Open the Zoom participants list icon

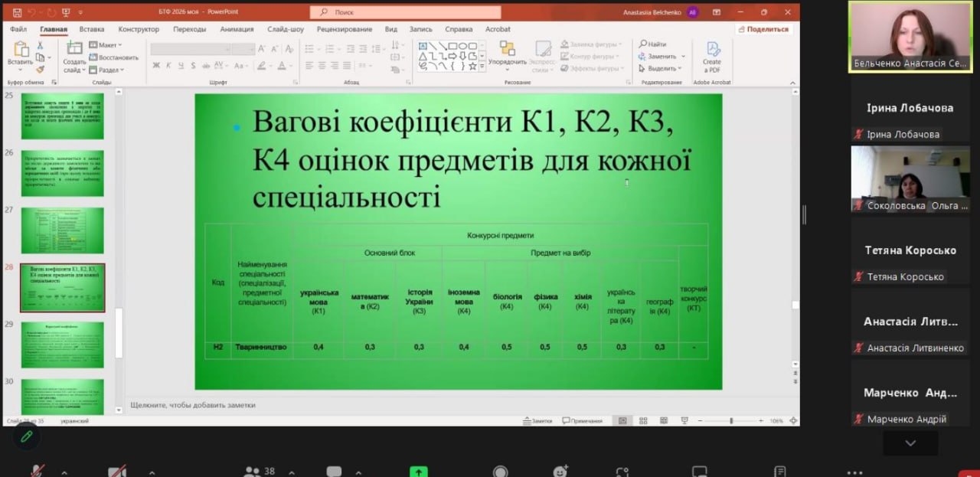(x=252, y=472)
